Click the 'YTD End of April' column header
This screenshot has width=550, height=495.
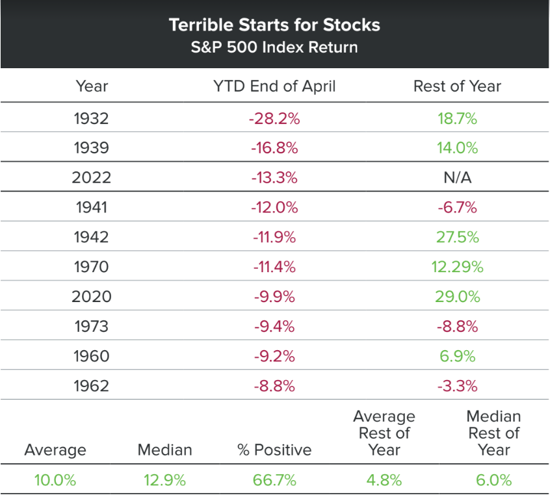point(274,86)
